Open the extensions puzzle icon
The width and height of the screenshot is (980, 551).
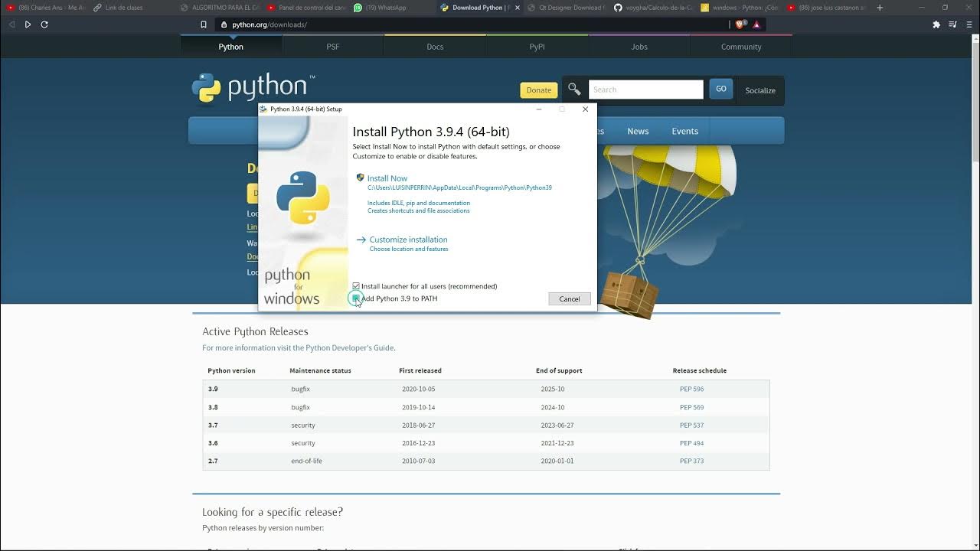tap(936, 24)
